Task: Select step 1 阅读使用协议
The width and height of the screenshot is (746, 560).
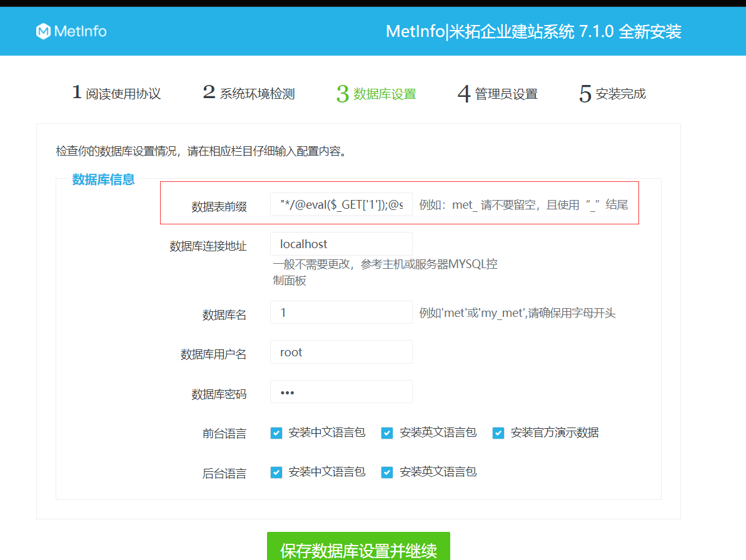Action: pos(116,92)
